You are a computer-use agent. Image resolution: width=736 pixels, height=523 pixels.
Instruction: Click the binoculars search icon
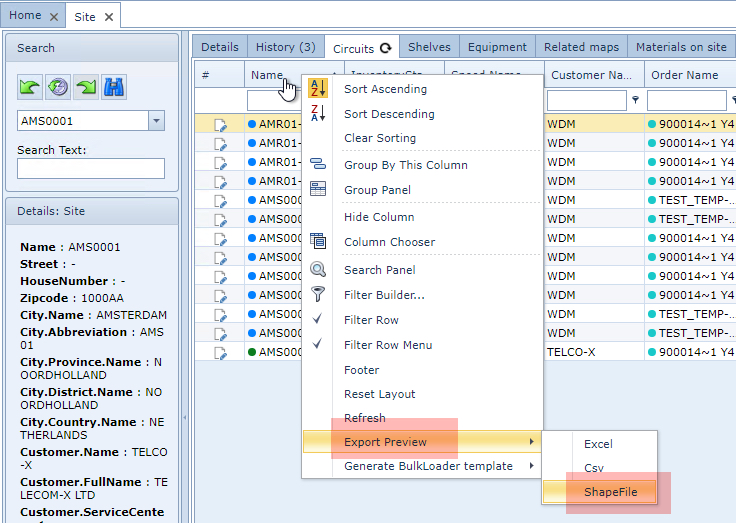click(114, 87)
